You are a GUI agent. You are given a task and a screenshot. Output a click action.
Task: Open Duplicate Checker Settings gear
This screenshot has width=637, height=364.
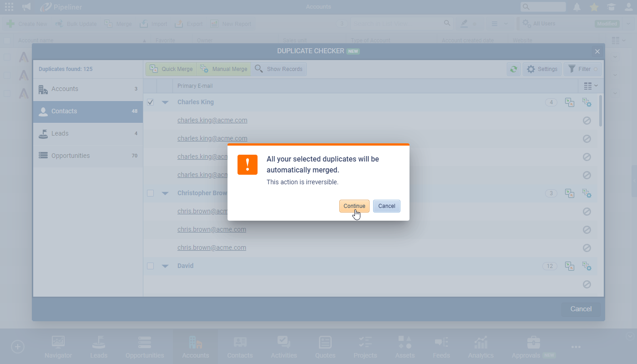[542, 69]
